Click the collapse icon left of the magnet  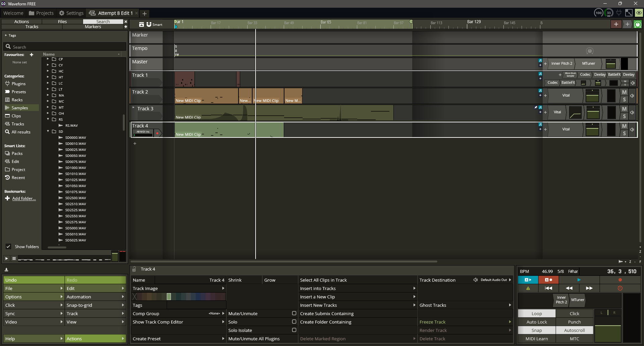[x=142, y=24]
